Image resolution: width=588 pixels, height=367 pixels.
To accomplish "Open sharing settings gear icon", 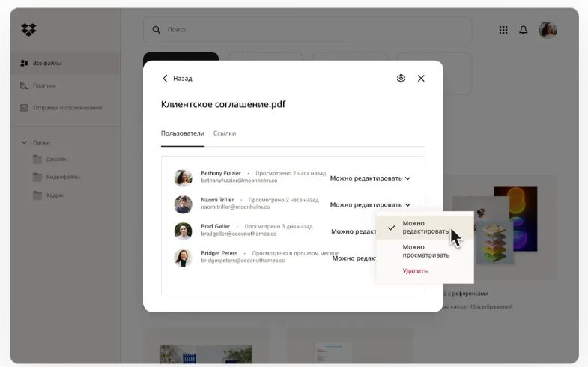I will click(x=401, y=79).
